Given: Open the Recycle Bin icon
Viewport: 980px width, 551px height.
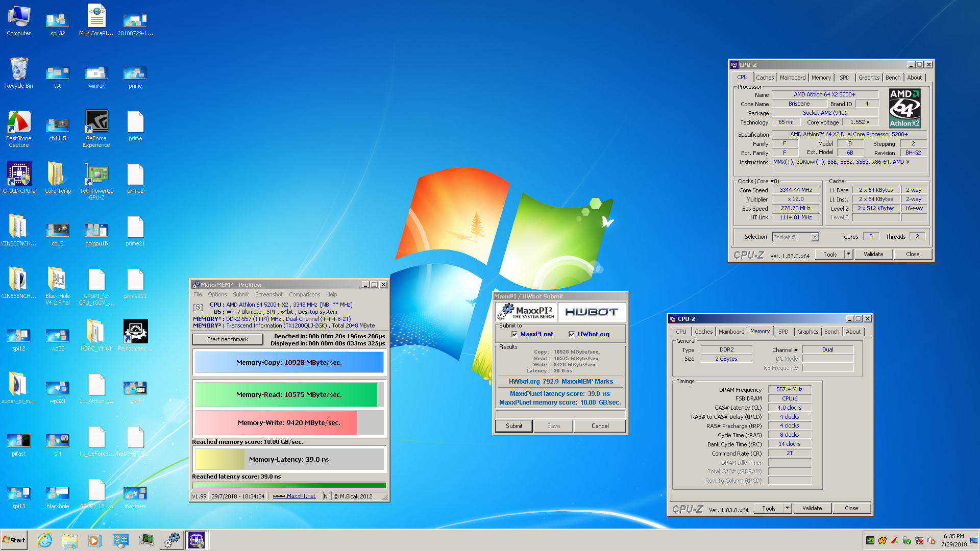Looking at the screenshot, I should pyautogui.click(x=19, y=73).
